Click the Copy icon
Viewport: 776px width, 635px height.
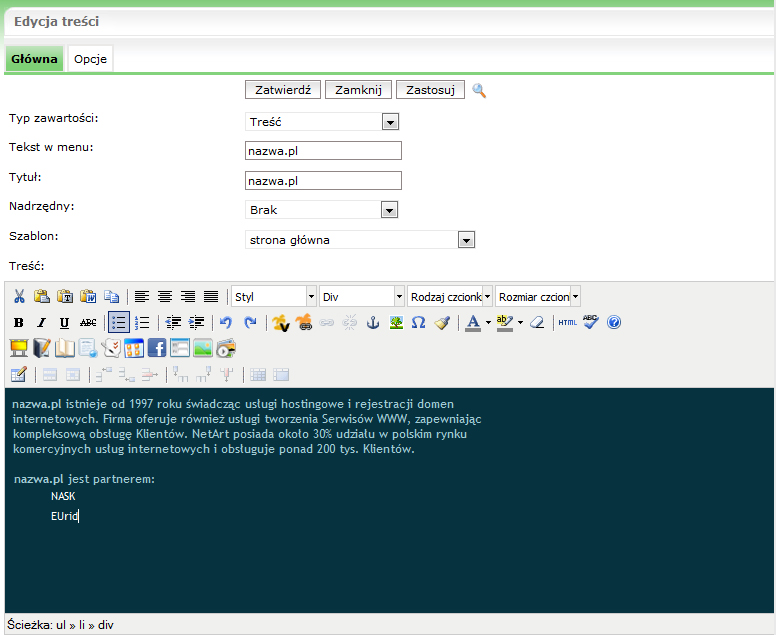111,296
